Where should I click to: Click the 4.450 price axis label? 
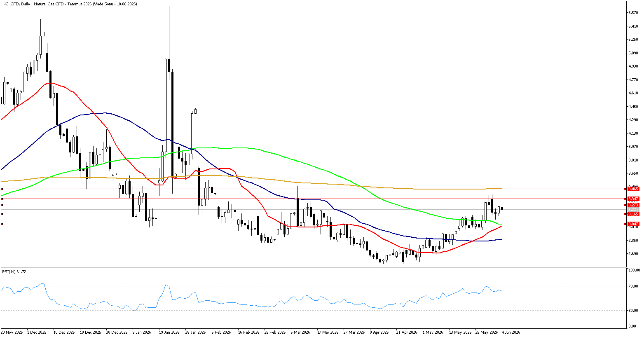point(633,107)
